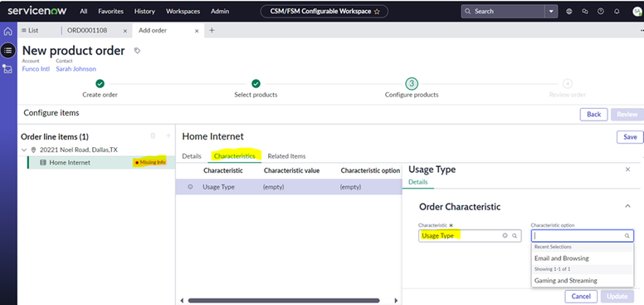Click the Update button

(x=617, y=296)
